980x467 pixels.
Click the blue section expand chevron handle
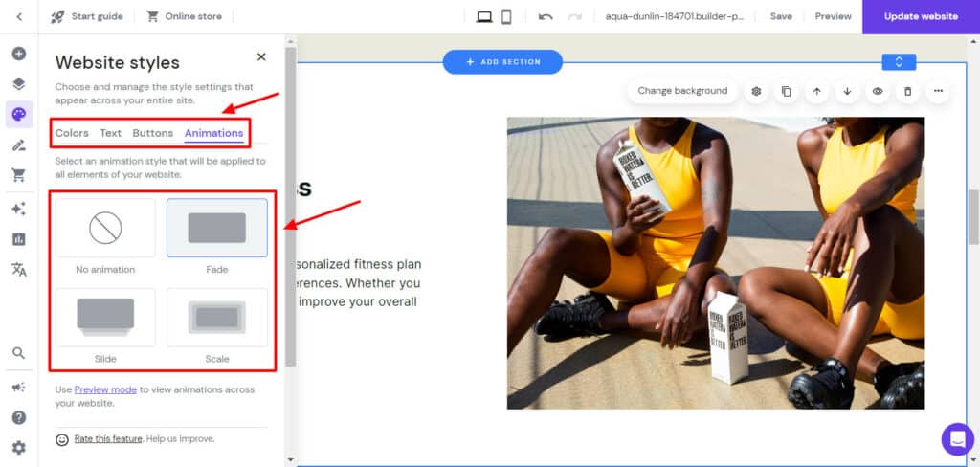899,62
